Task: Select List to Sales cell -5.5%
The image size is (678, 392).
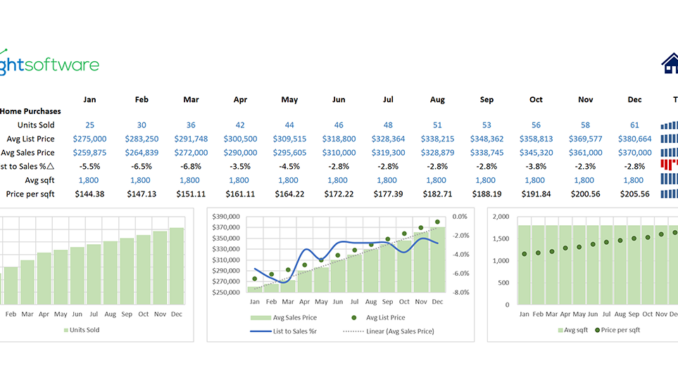Action: pos(90,166)
